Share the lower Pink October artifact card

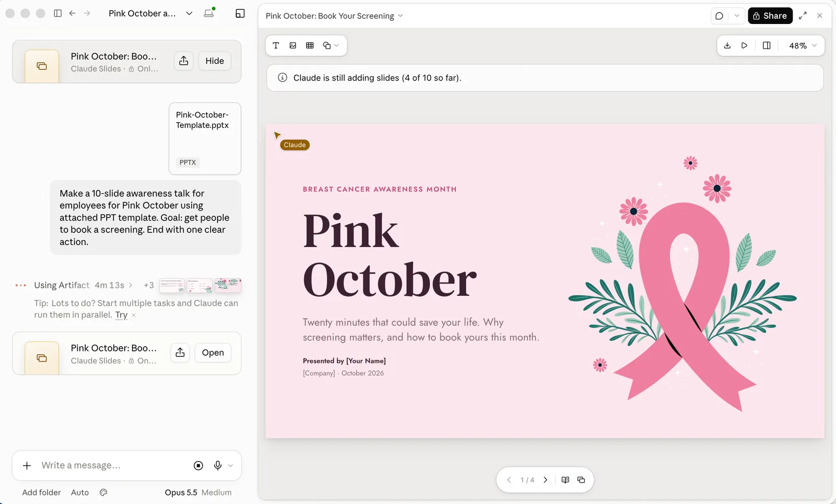(180, 353)
